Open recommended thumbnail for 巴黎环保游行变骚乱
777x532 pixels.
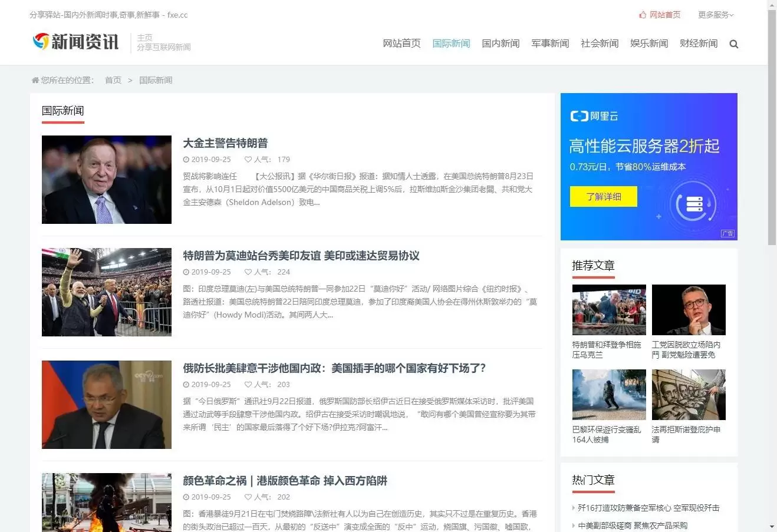609,395
